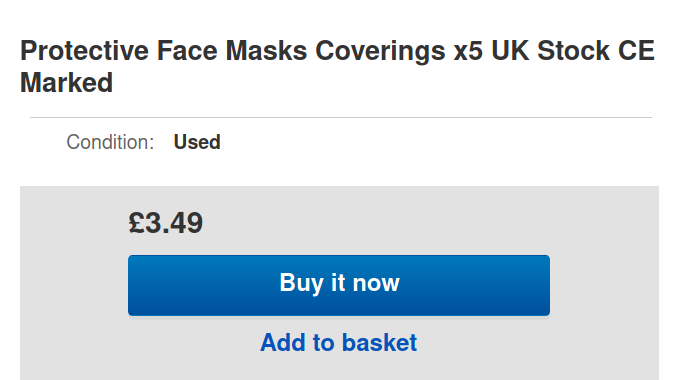Click the word Face in the title

(x=187, y=51)
